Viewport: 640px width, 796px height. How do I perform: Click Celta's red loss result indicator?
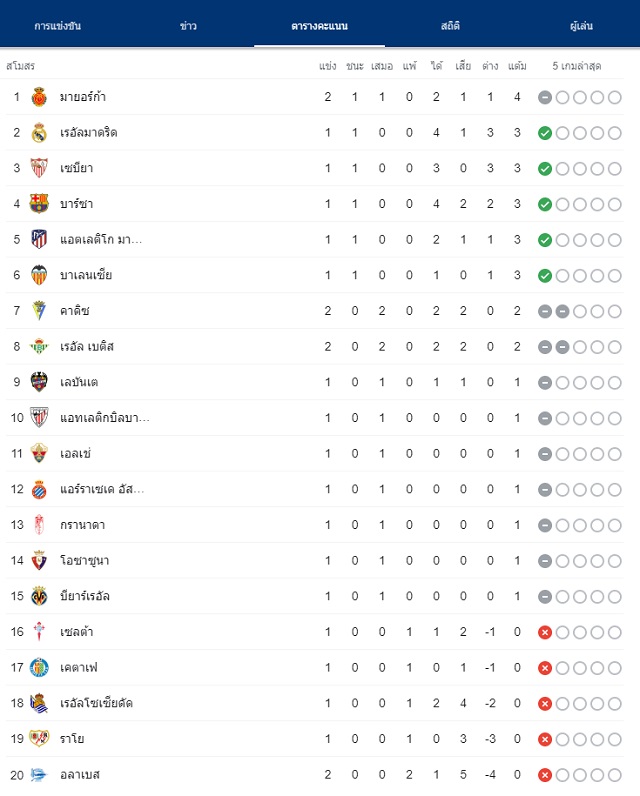(x=545, y=633)
